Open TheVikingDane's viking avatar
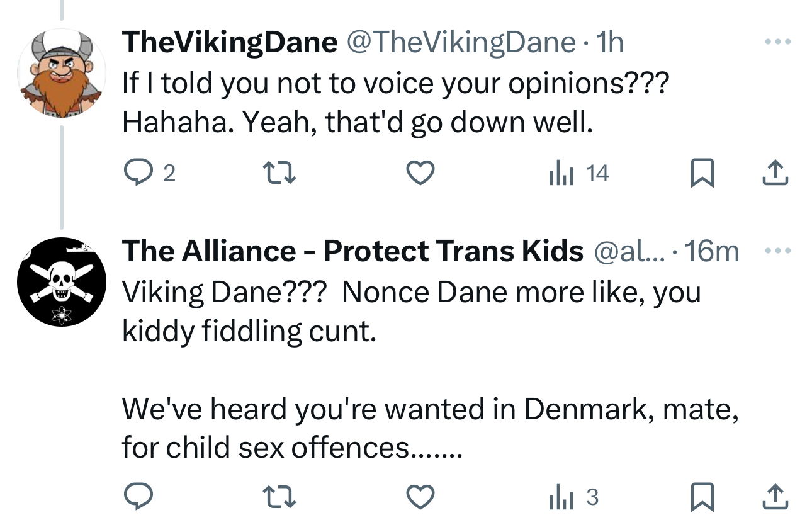 click(x=61, y=73)
